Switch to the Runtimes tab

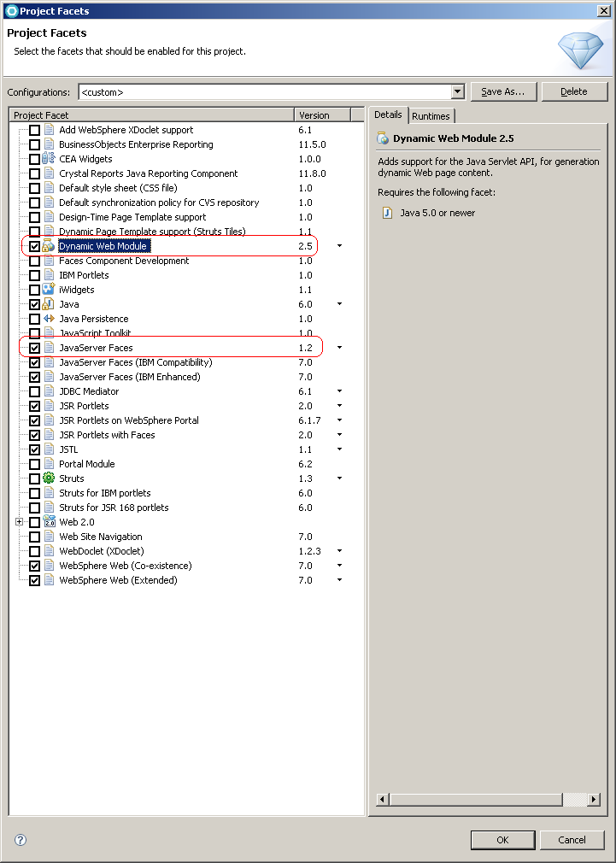click(431, 116)
